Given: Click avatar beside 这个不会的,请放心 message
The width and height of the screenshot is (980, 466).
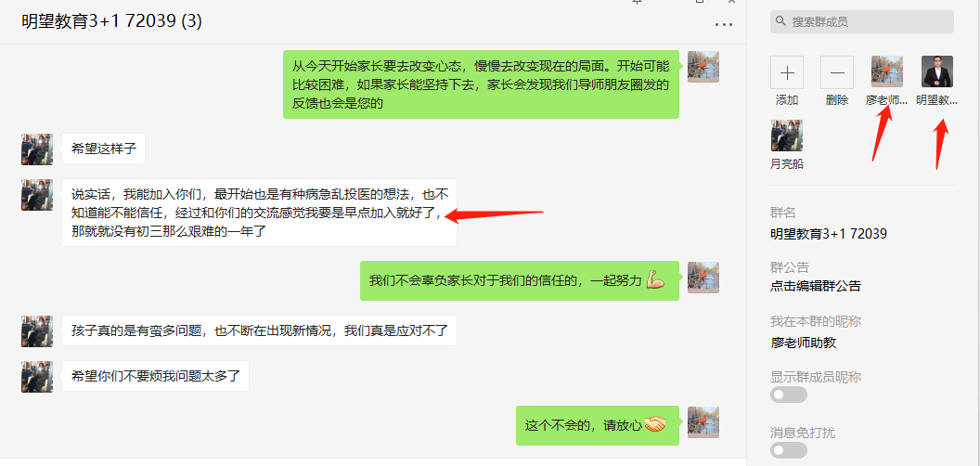Looking at the screenshot, I should pos(703,422).
